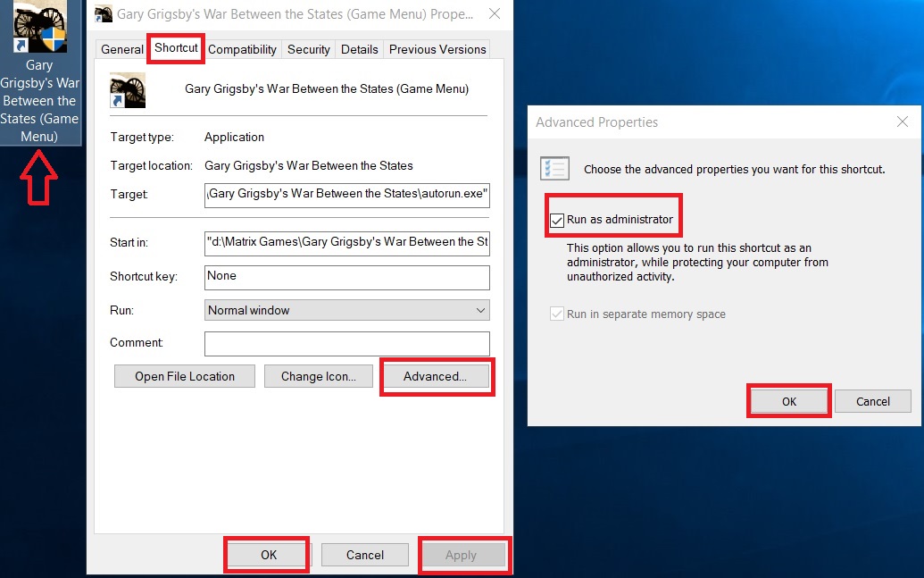This screenshot has height=578, width=924.
Task: Click Run in separate memory space checkbox
Action: 557,314
